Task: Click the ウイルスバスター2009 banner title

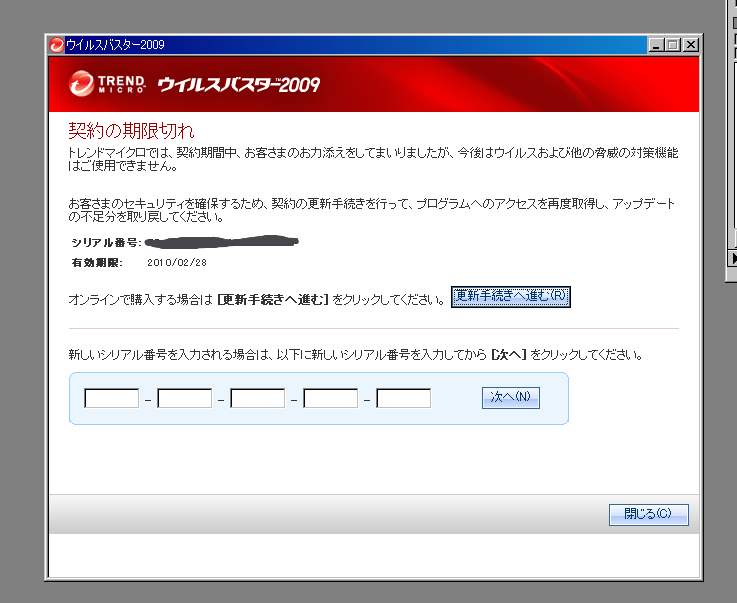Action: pyautogui.click(x=239, y=85)
